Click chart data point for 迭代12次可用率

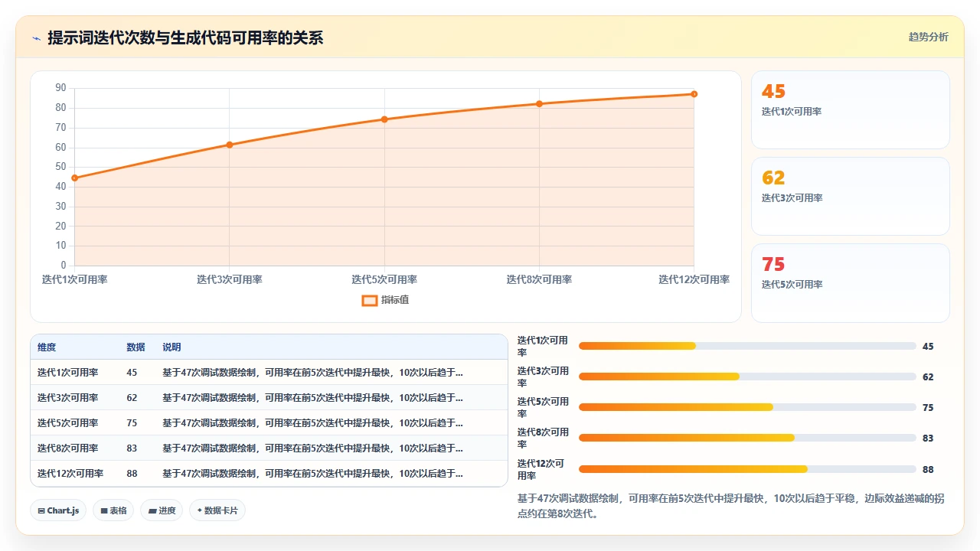tap(694, 94)
